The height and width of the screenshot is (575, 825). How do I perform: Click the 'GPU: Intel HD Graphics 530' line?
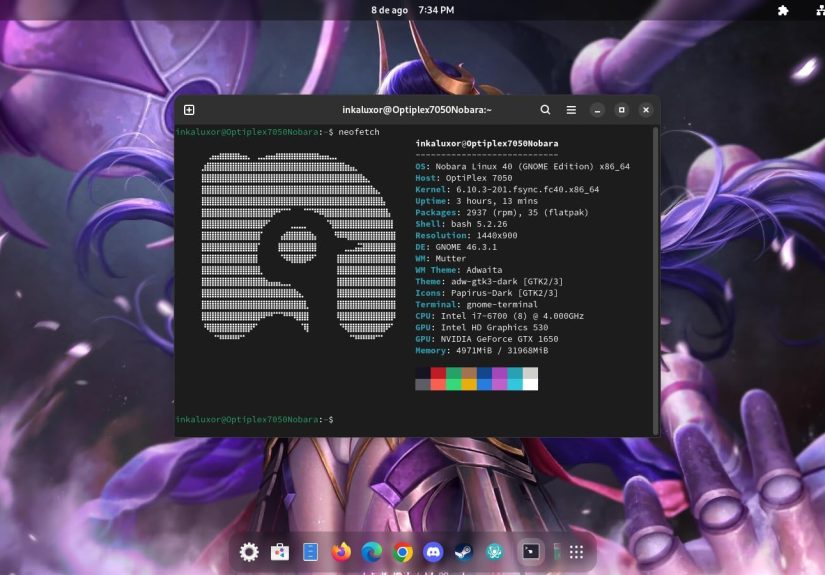tap(481, 328)
